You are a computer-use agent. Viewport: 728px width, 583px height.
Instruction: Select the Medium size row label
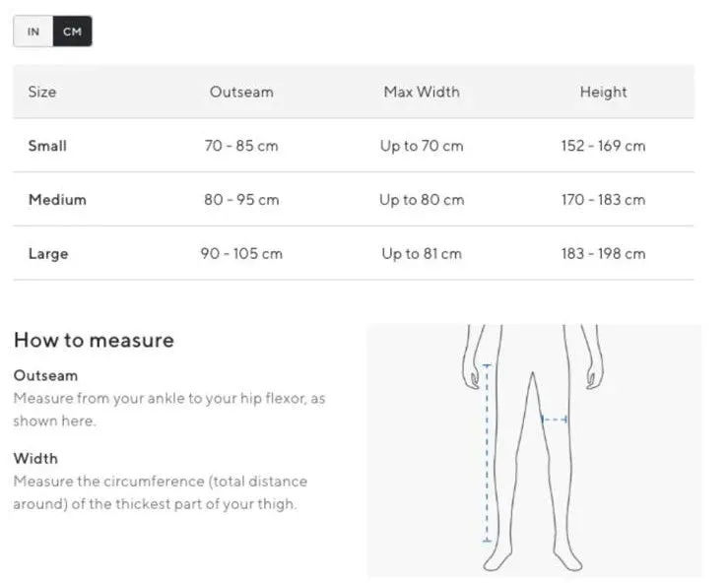[x=57, y=200]
